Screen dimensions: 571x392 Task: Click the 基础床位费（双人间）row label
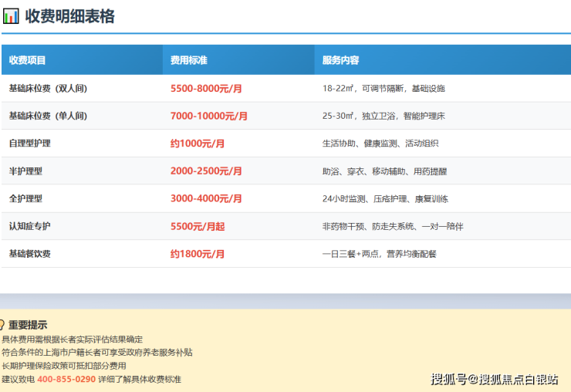click(x=48, y=89)
